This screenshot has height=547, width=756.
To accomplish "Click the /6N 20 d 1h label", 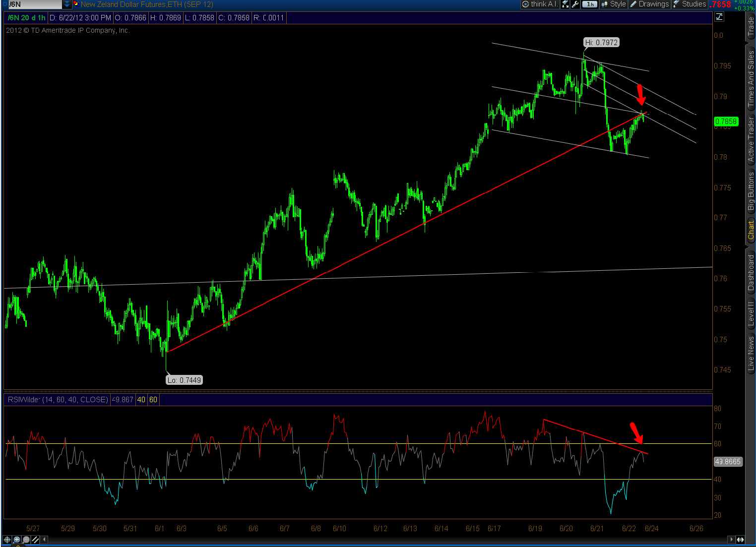I will coord(27,18).
